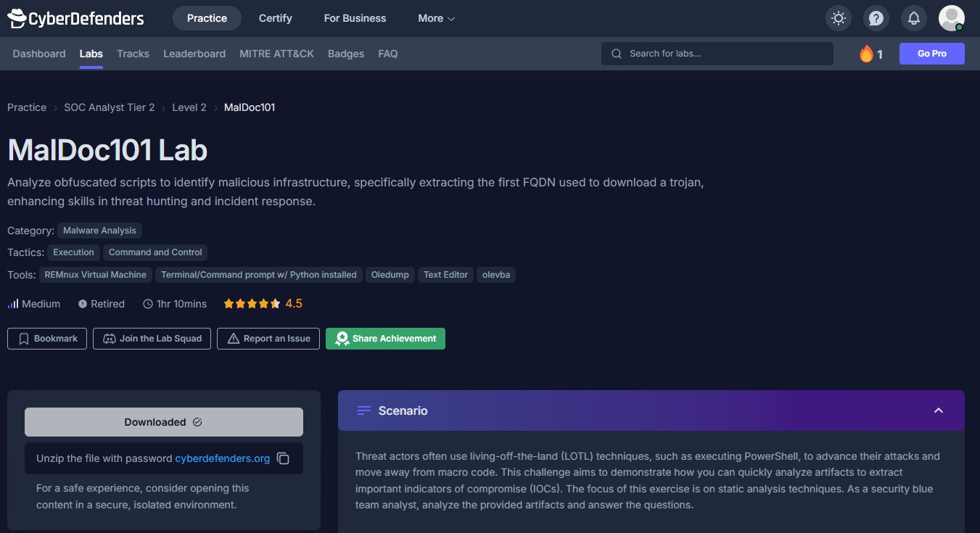Click MalDoc101 breadcrumb
Viewport: 980px width, 533px height.
(250, 107)
